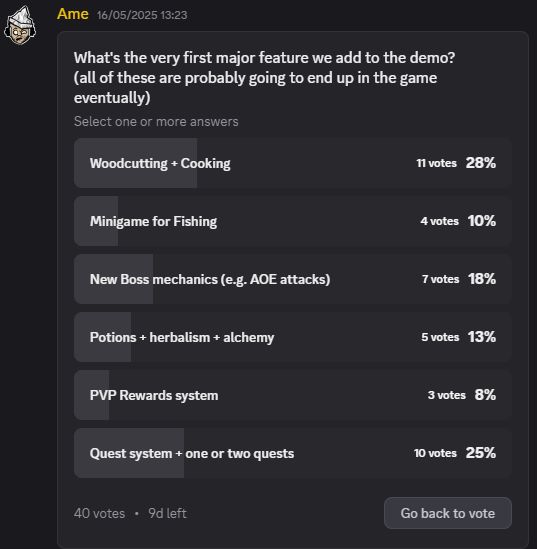Click the 7 votes count for Boss mechanics
This screenshot has width=537, height=549.
click(440, 279)
